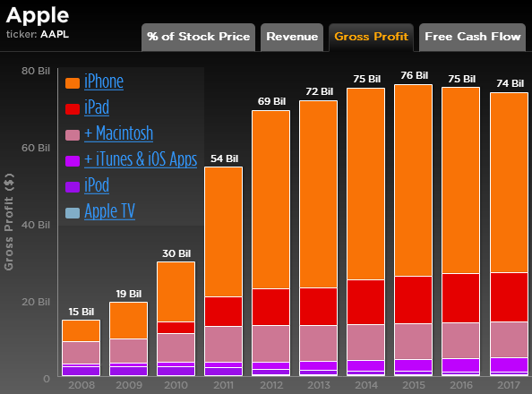
Task: Select the 2008 pink Macintosh bar segment
Action: pyautogui.click(x=81, y=353)
